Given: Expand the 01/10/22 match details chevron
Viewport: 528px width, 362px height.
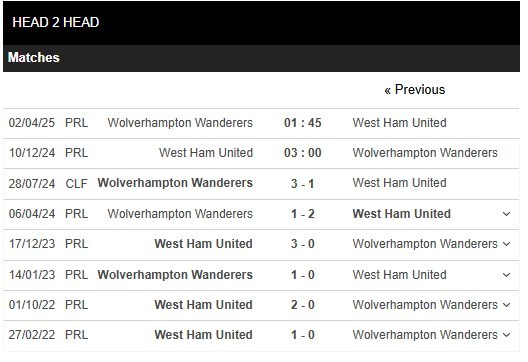Looking at the screenshot, I should pyautogui.click(x=506, y=305).
